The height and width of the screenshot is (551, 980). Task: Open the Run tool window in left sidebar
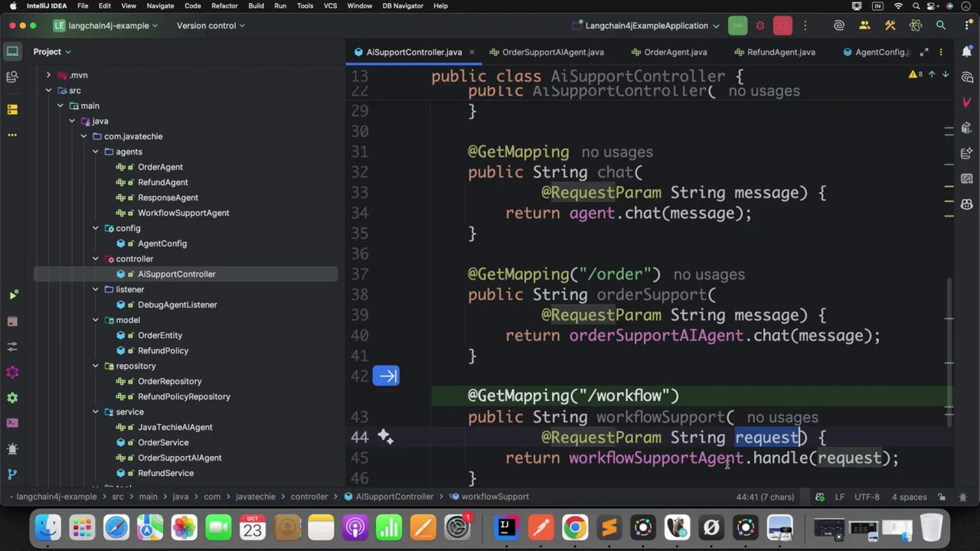pyautogui.click(x=12, y=295)
